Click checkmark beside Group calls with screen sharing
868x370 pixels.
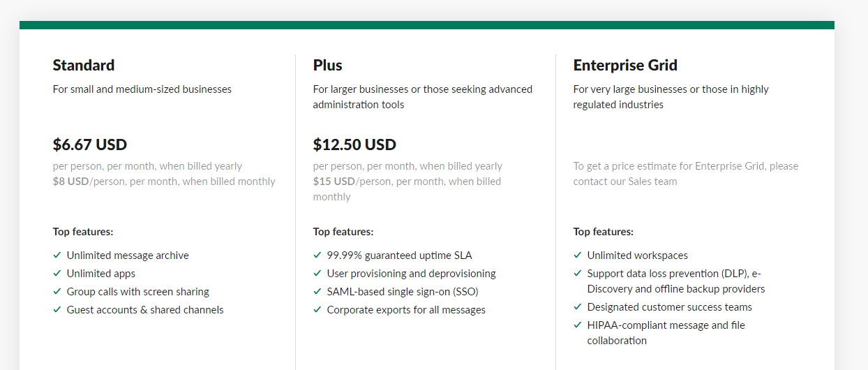[57, 292]
